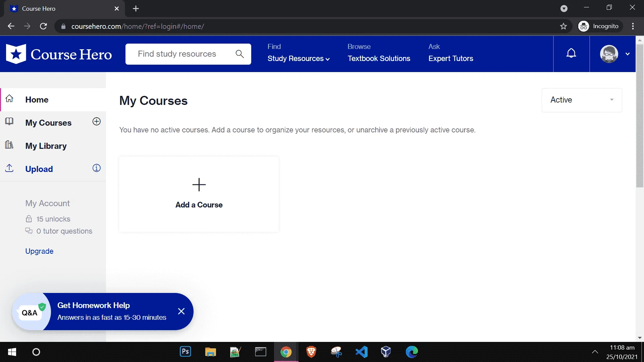Open Visual Studio Code from taskbar

pyautogui.click(x=362, y=352)
